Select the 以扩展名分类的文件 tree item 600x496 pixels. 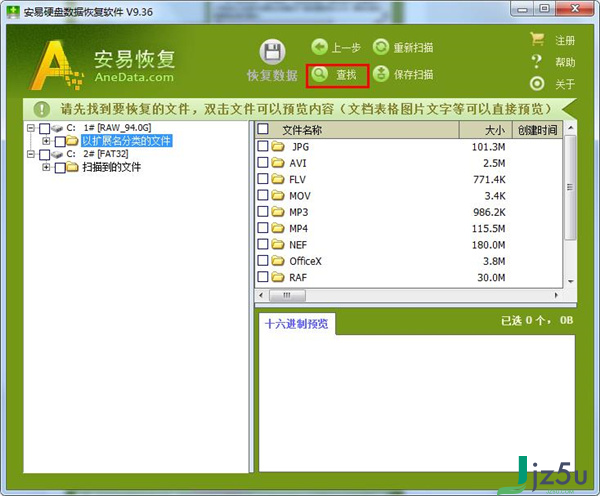click(x=127, y=141)
